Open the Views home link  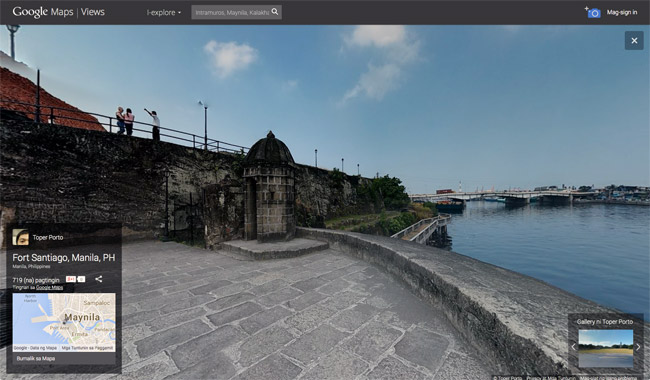(93, 12)
